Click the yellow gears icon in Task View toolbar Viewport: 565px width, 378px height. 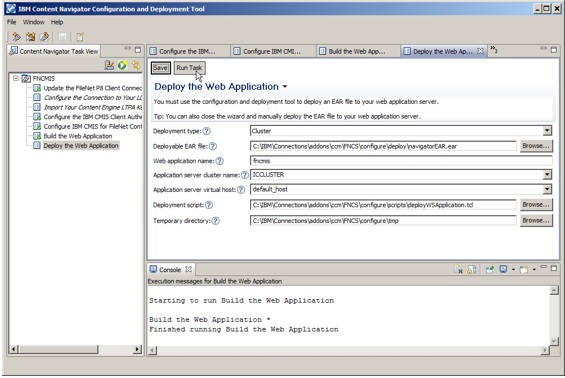click(x=136, y=65)
